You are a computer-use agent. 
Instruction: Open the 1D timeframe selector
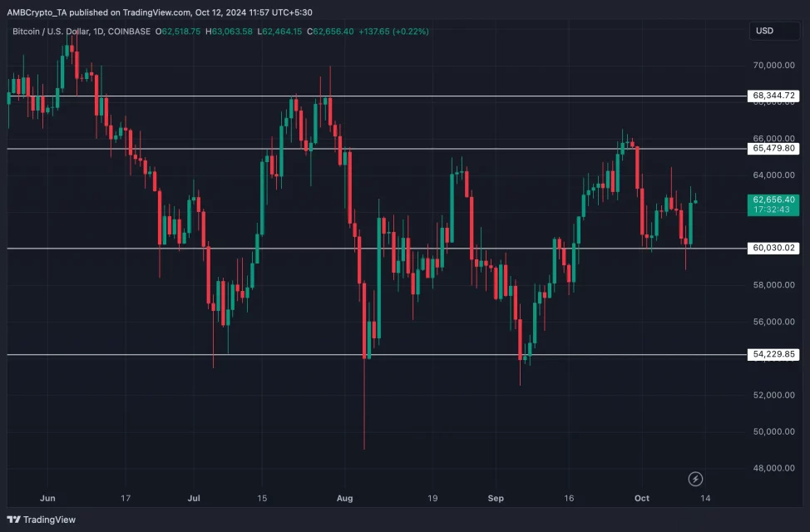(x=96, y=31)
